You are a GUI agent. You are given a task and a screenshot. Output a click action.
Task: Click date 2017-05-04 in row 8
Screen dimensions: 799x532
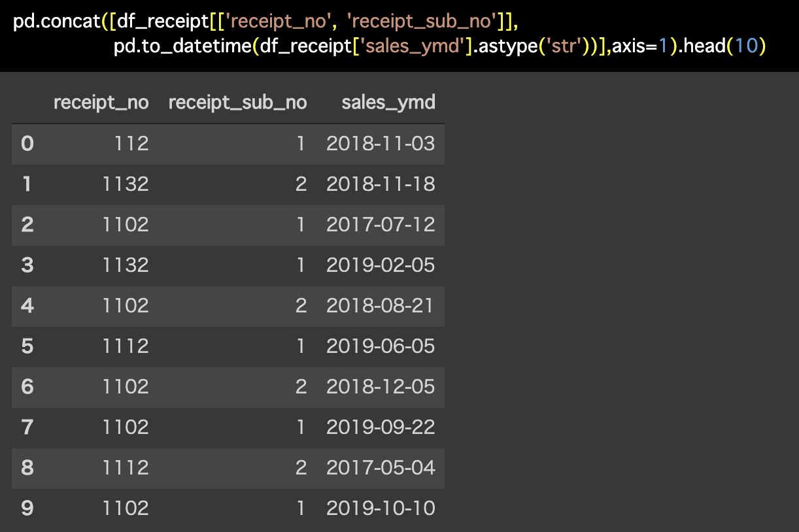pos(381,468)
